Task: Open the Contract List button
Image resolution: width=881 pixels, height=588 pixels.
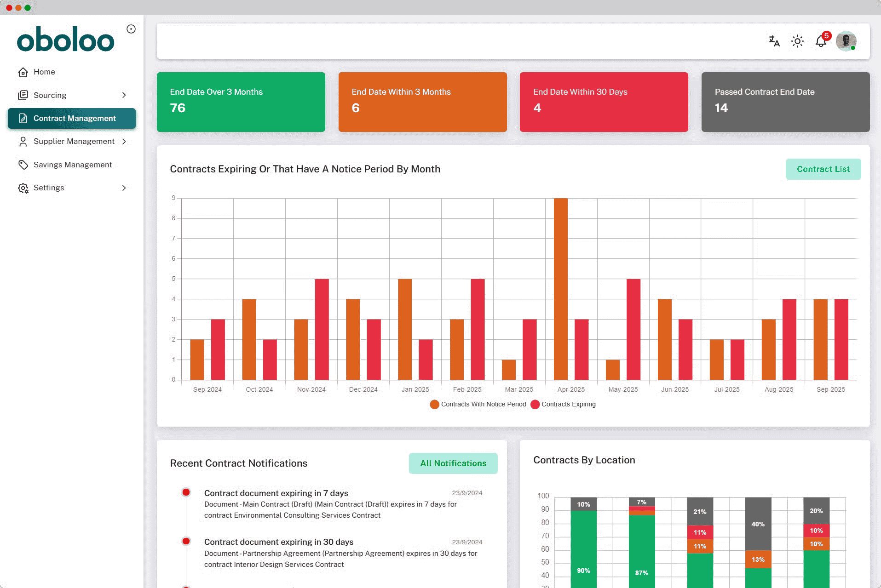Action: point(823,169)
